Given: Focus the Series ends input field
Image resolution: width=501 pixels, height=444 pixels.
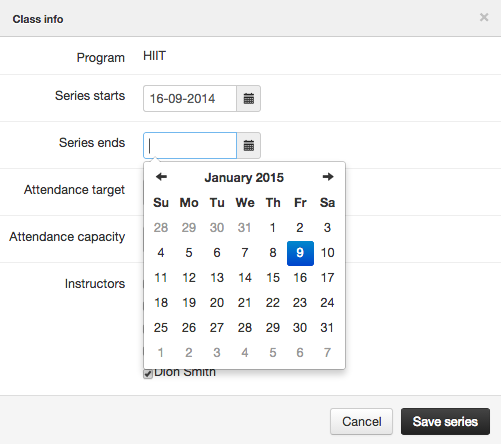Looking at the screenshot, I should pyautogui.click(x=190, y=146).
